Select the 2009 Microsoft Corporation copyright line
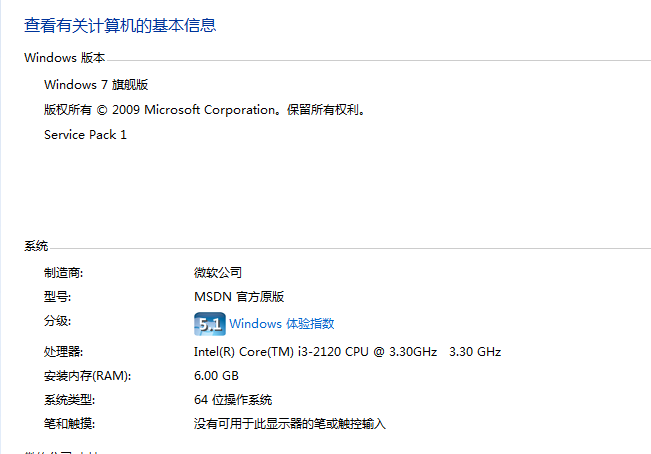 click(x=205, y=110)
